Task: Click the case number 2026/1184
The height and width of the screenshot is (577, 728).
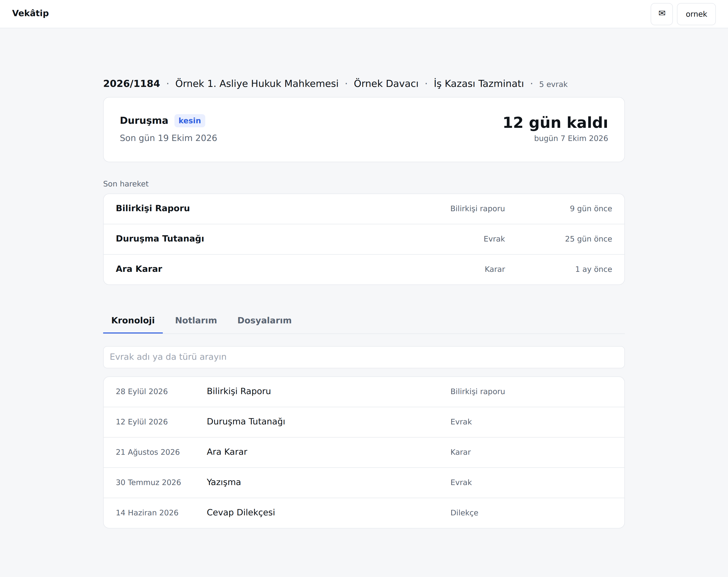Action: pyautogui.click(x=131, y=83)
